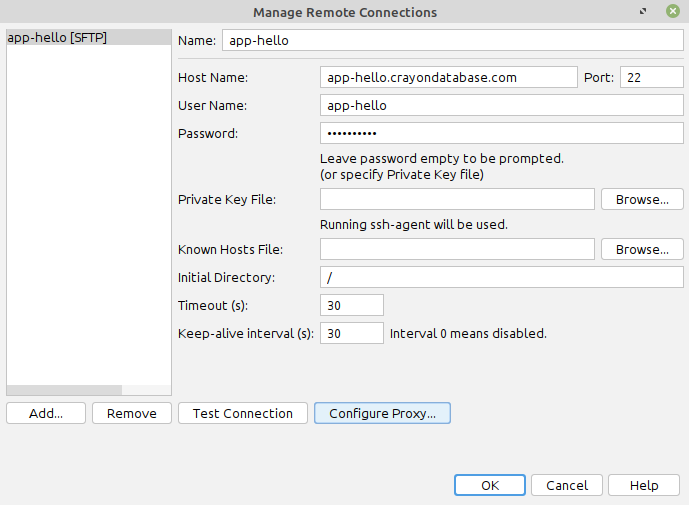689x505 pixels.
Task: Click the Name input field
Action: [x=453, y=40]
